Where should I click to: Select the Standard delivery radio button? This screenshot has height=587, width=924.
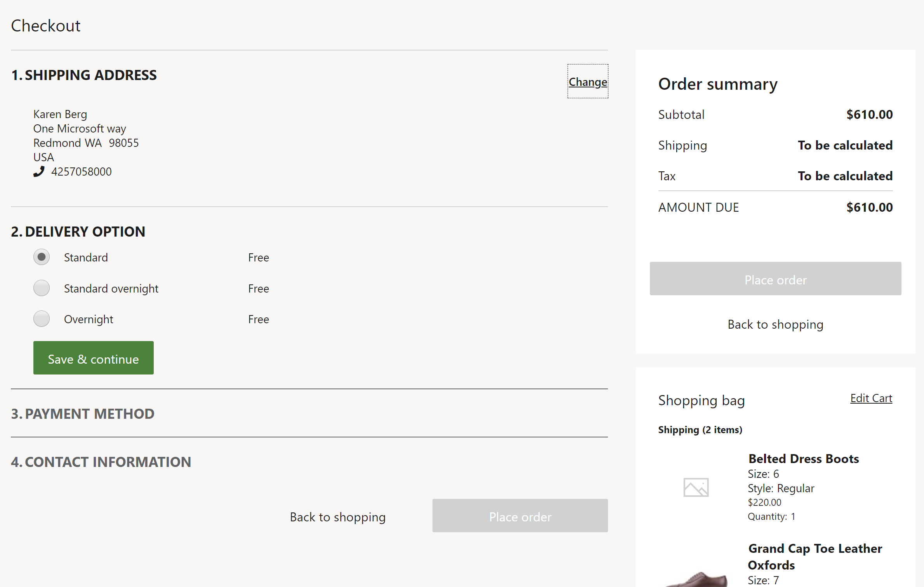[x=42, y=257]
